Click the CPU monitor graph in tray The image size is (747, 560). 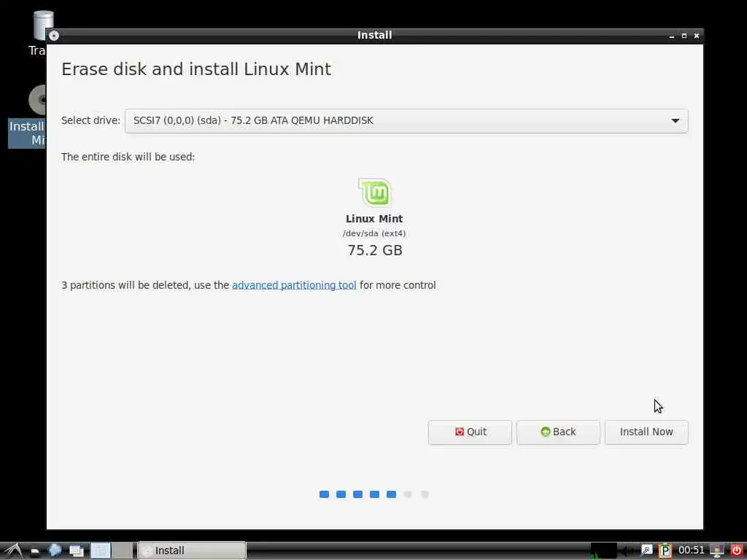(x=603, y=551)
